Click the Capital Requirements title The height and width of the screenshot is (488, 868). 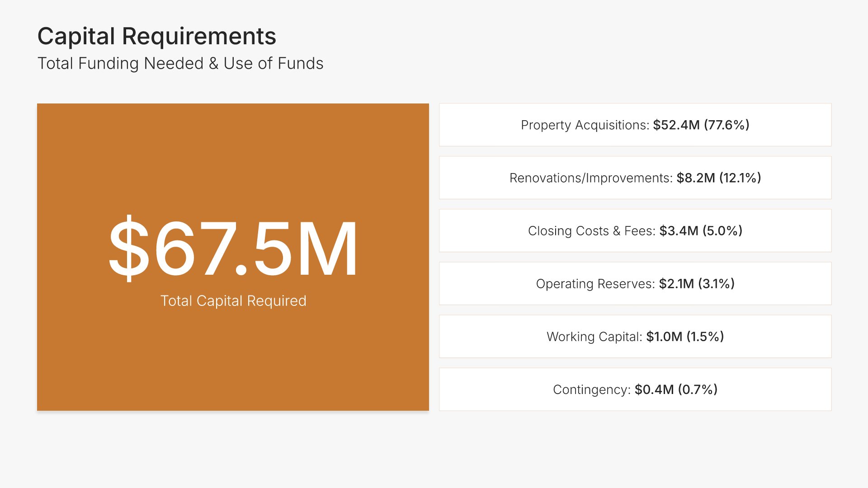point(156,36)
